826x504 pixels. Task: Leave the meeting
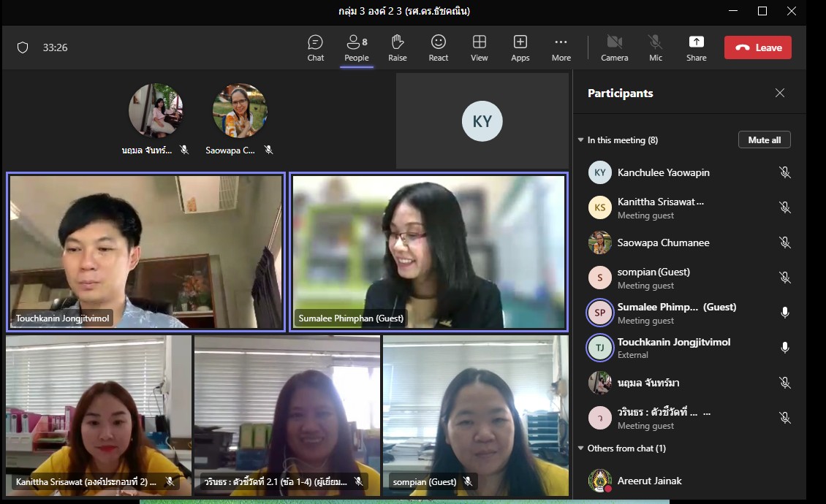pyautogui.click(x=757, y=47)
